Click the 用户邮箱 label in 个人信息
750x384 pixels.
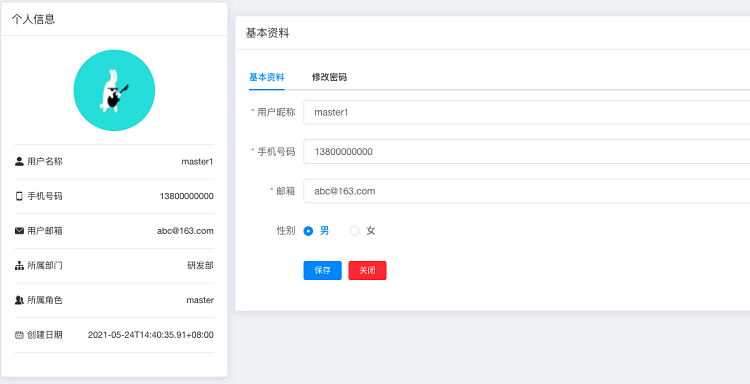(x=44, y=231)
